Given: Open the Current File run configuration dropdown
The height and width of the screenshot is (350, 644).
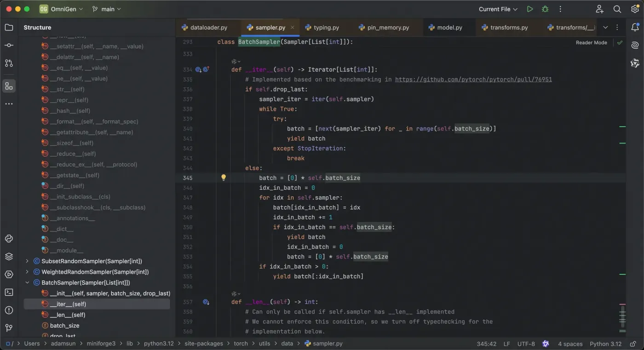Looking at the screenshot, I should coord(498,9).
